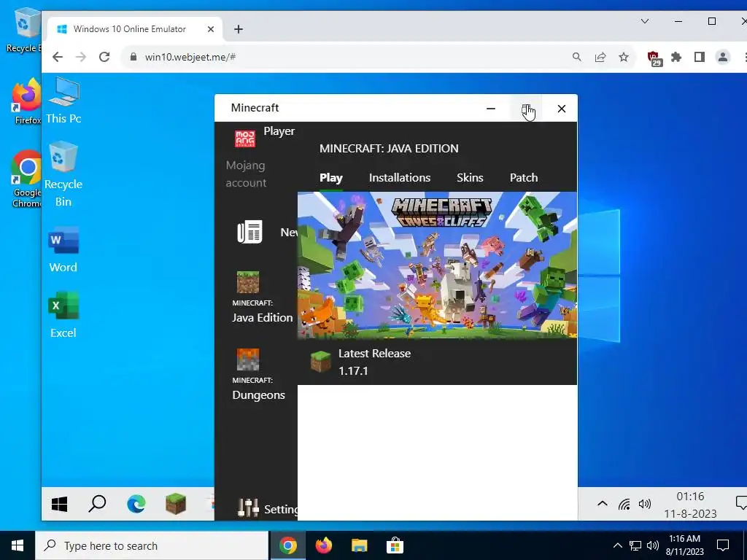
Task: Share this page icon in address bar
Action: tap(600, 57)
